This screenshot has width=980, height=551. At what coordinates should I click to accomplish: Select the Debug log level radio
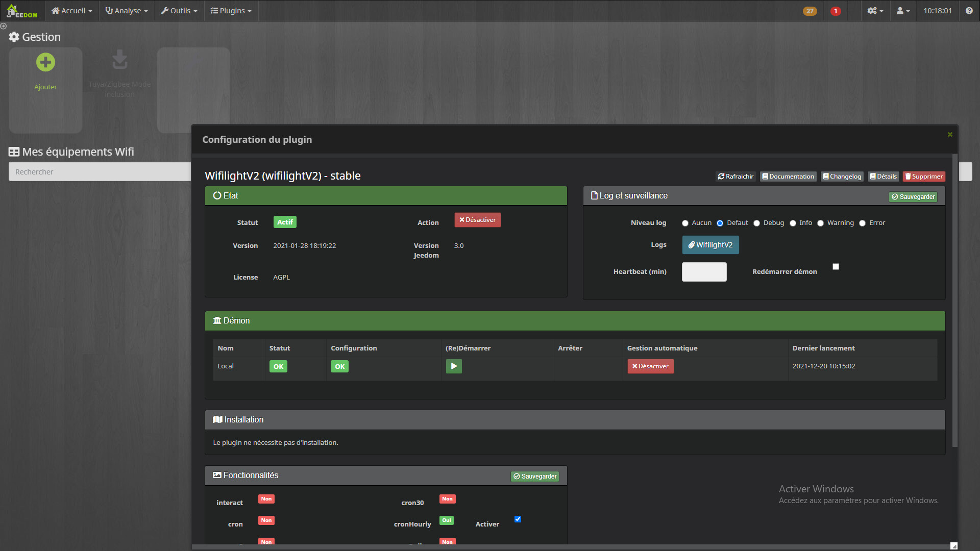[x=756, y=223]
